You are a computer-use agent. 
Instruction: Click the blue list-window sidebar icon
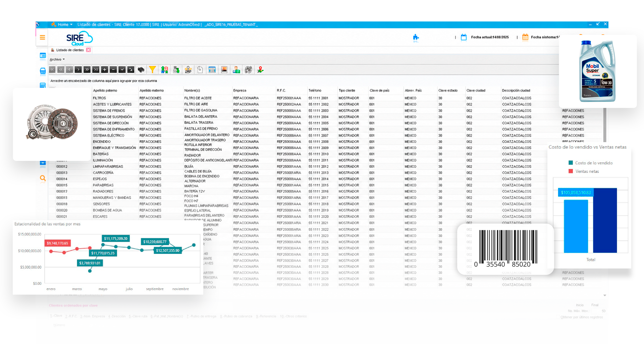(x=43, y=56)
